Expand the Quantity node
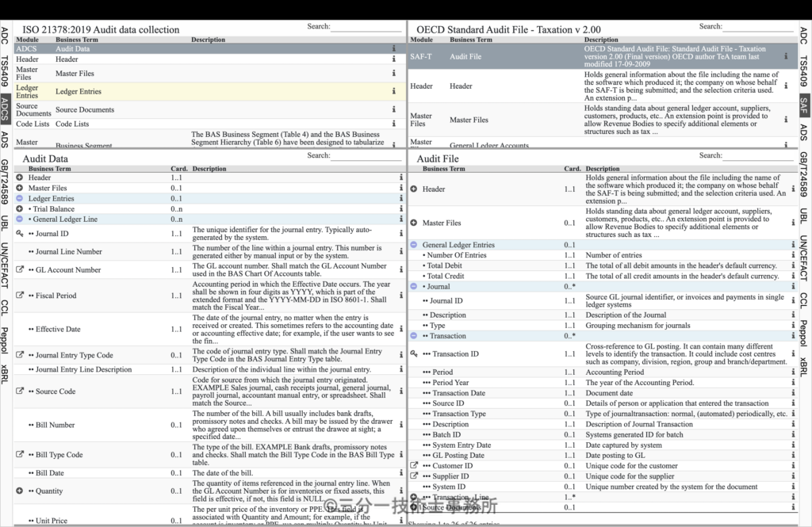This screenshot has width=812, height=527. point(19,491)
